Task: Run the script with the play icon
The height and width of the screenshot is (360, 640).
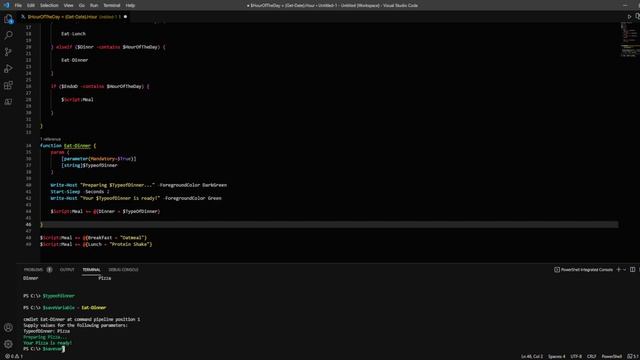Action: tap(629, 17)
